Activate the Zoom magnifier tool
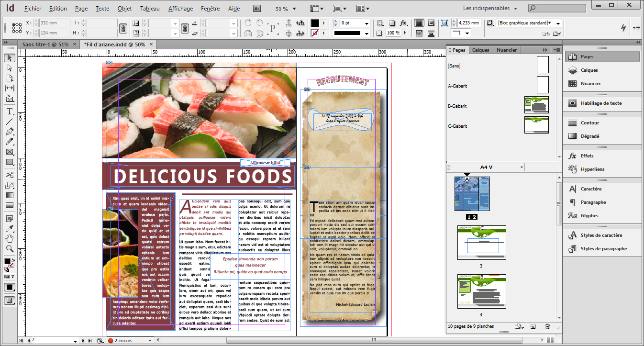This screenshot has height=346, width=644. pyautogui.click(x=10, y=248)
